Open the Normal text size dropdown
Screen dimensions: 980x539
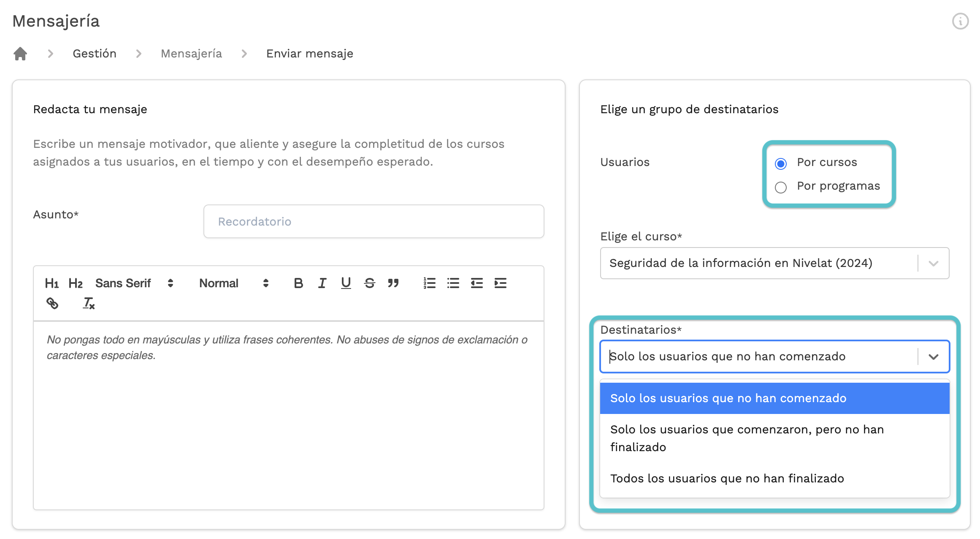234,283
